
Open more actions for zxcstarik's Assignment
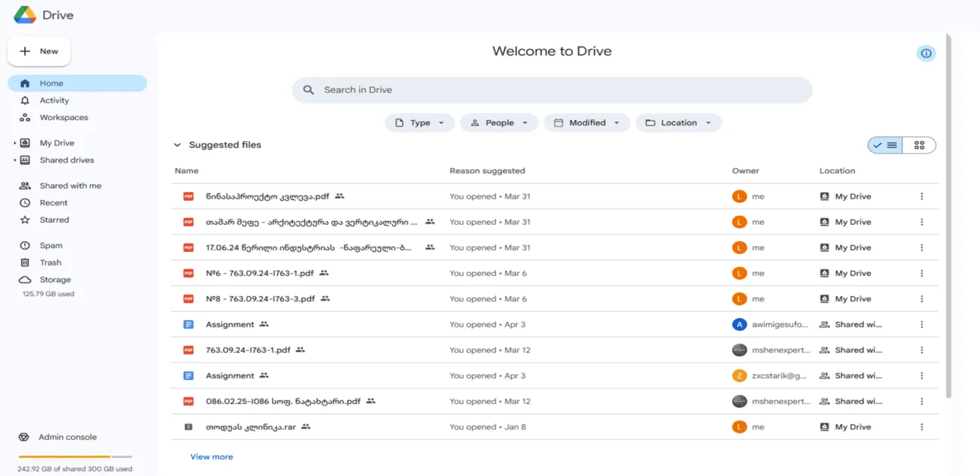click(922, 376)
